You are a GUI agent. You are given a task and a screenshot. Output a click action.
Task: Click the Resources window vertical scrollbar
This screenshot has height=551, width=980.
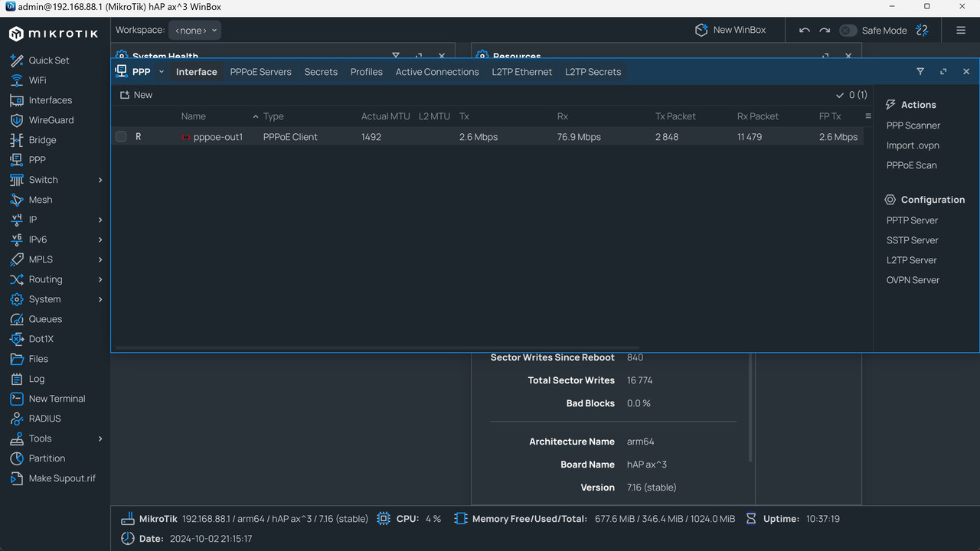pyautogui.click(x=750, y=406)
